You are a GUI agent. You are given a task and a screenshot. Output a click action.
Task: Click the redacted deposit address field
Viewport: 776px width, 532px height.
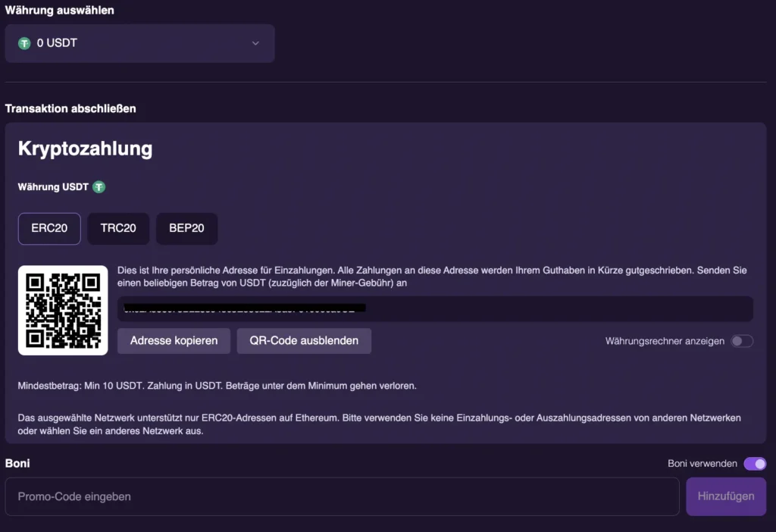(x=435, y=308)
